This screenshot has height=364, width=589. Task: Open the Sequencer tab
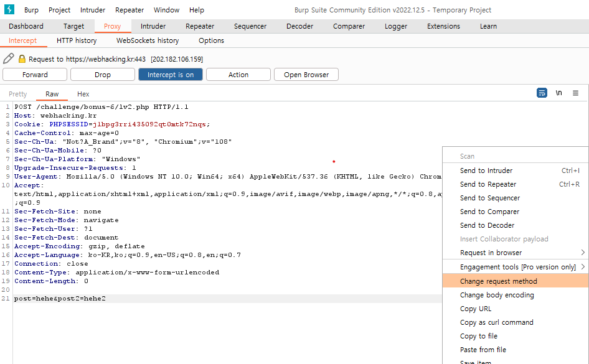250,26
